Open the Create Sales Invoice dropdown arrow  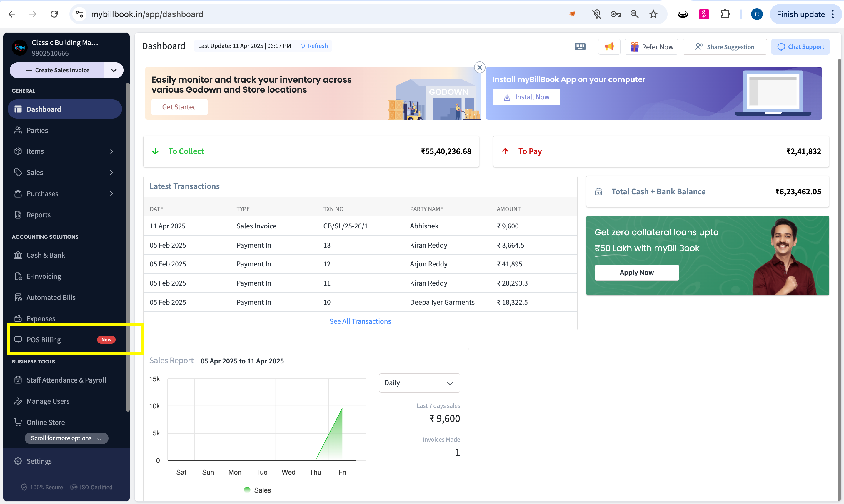114,70
